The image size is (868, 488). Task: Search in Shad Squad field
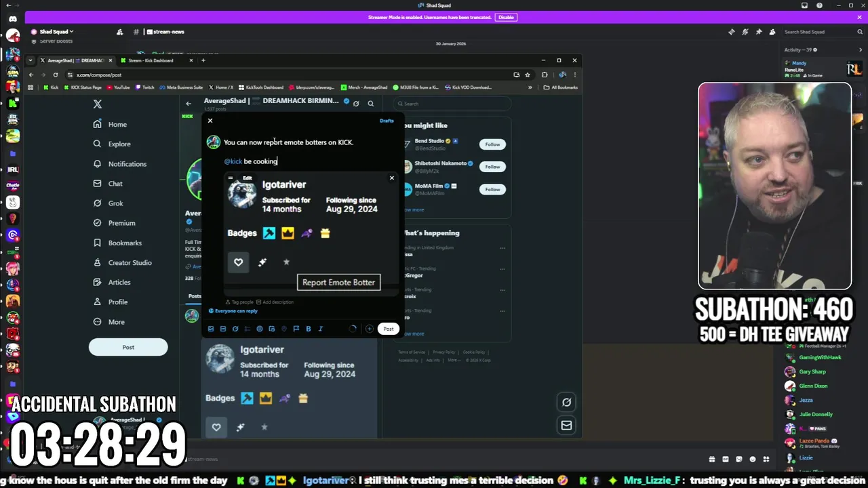click(x=822, y=32)
